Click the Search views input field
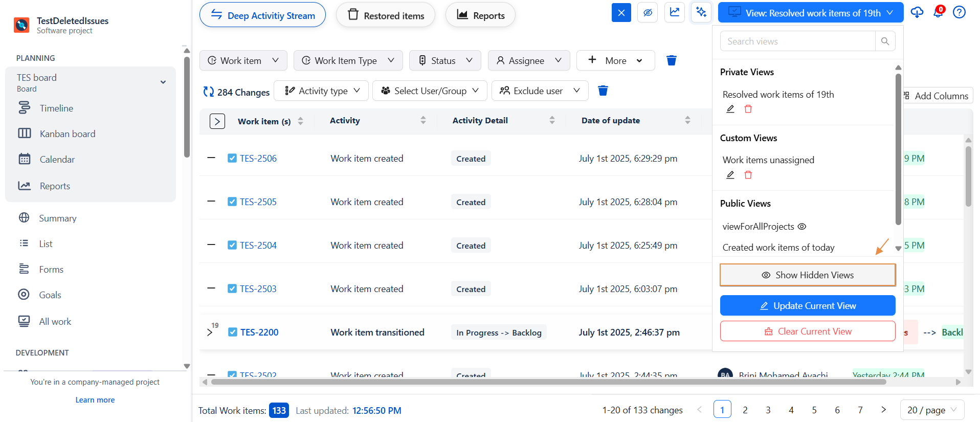This screenshot has height=422, width=980. pyautogui.click(x=797, y=41)
